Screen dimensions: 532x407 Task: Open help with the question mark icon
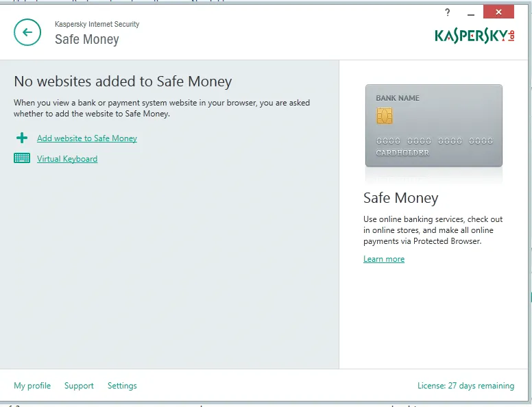click(448, 12)
